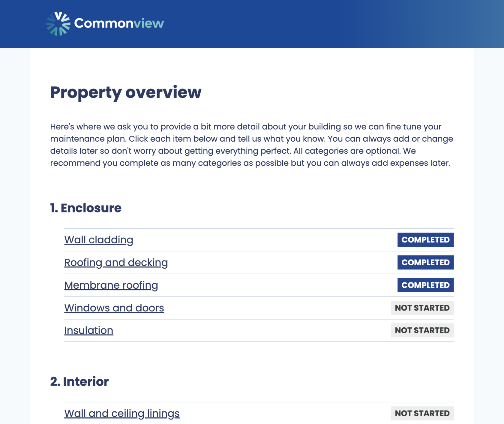This screenshot has height=424, width=504.
Task: Click NOT STARTED badge for Windows and doors
Action: coord(422,308)
